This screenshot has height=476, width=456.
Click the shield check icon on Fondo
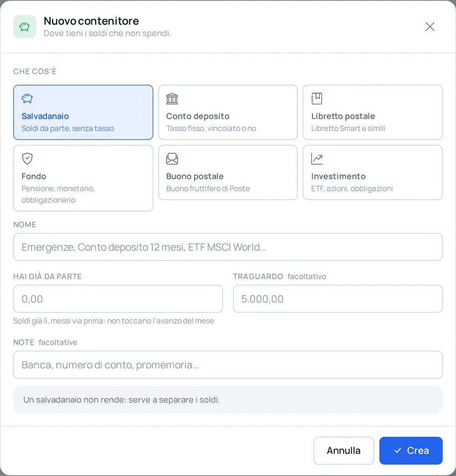click(x=27, y=159)
